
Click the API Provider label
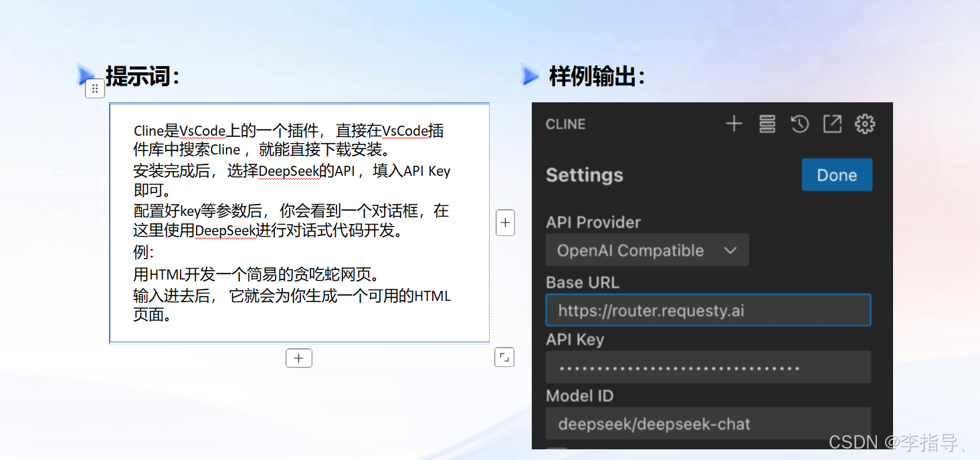click(x=593, y=223)
